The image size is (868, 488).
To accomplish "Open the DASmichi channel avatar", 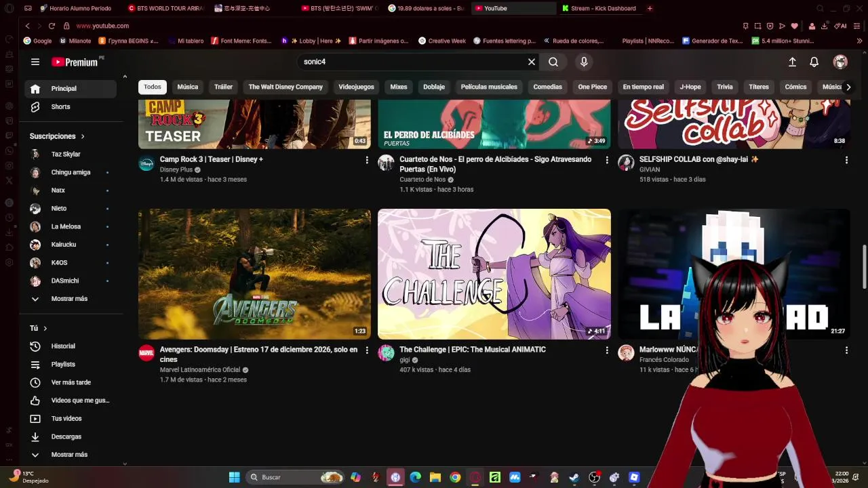I will [35, 281].
